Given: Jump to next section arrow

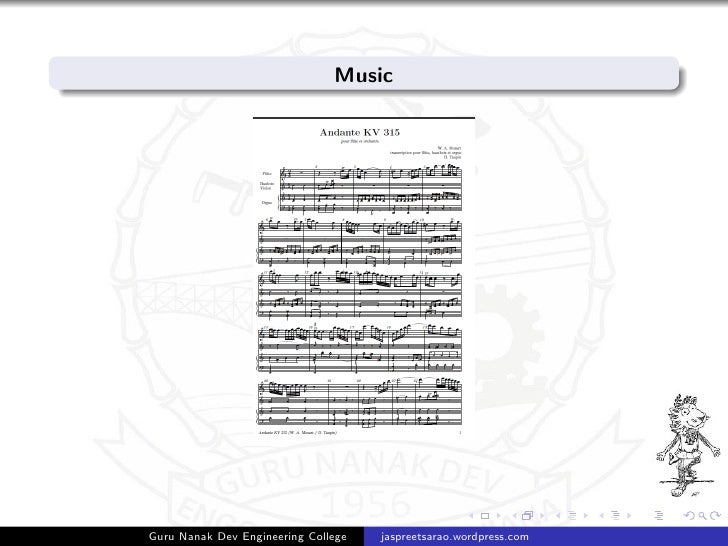Looking at the screenshot, I should tap(629, 515).
